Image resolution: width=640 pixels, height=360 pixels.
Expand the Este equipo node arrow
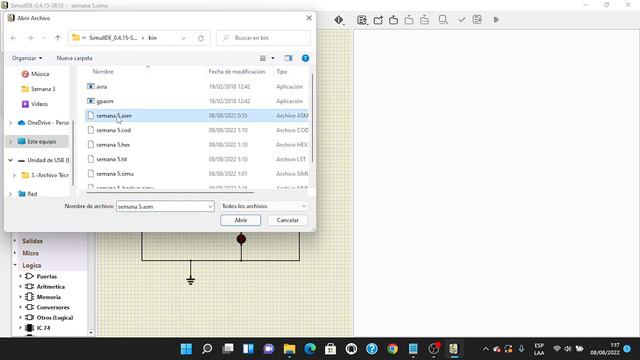pos(11,142)
